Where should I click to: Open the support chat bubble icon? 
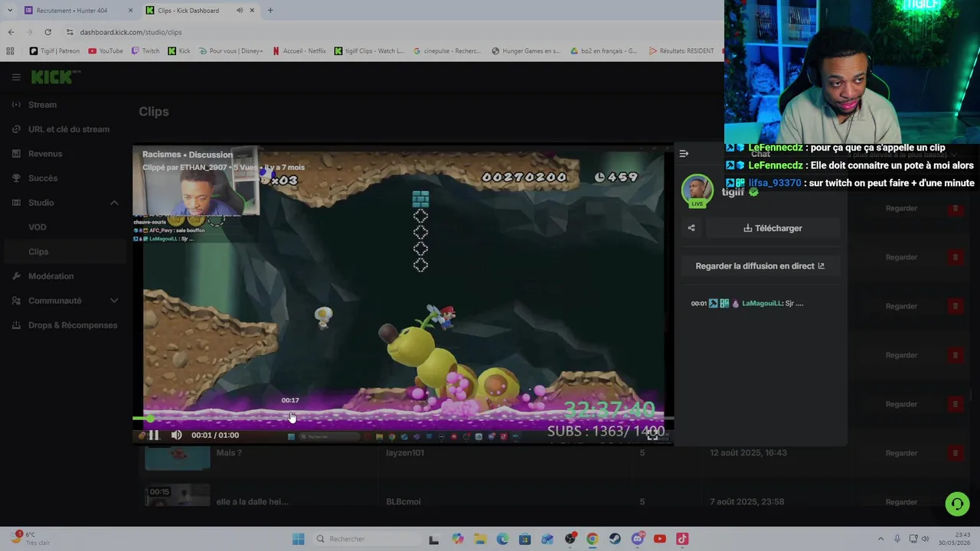click(x=957, y=504)
